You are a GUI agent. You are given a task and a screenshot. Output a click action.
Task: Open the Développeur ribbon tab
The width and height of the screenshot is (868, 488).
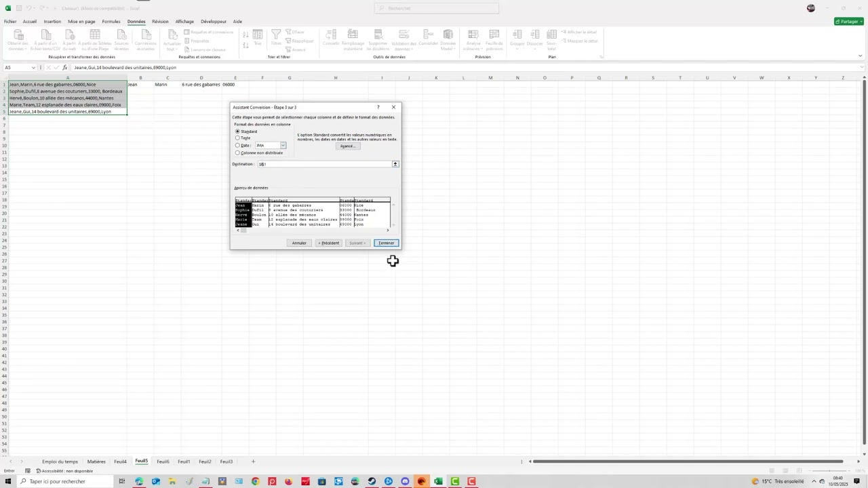[x=214, y=21]
